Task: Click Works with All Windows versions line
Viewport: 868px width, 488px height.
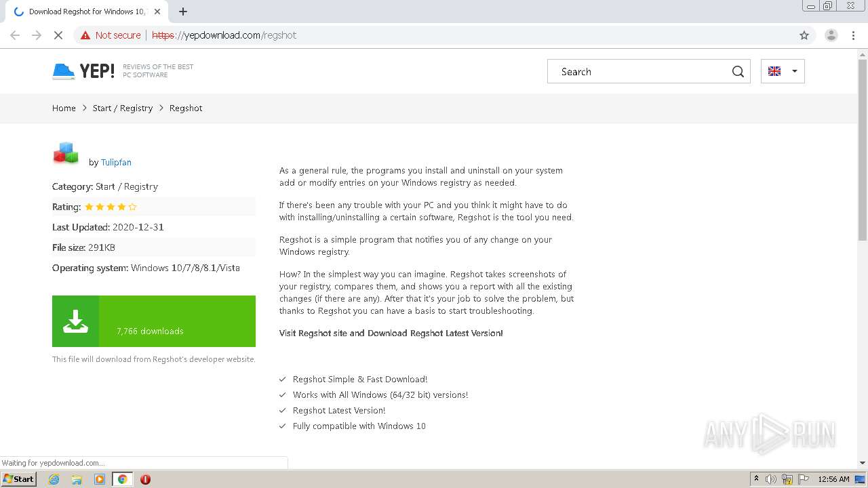Action: click(x=380, y=395)
